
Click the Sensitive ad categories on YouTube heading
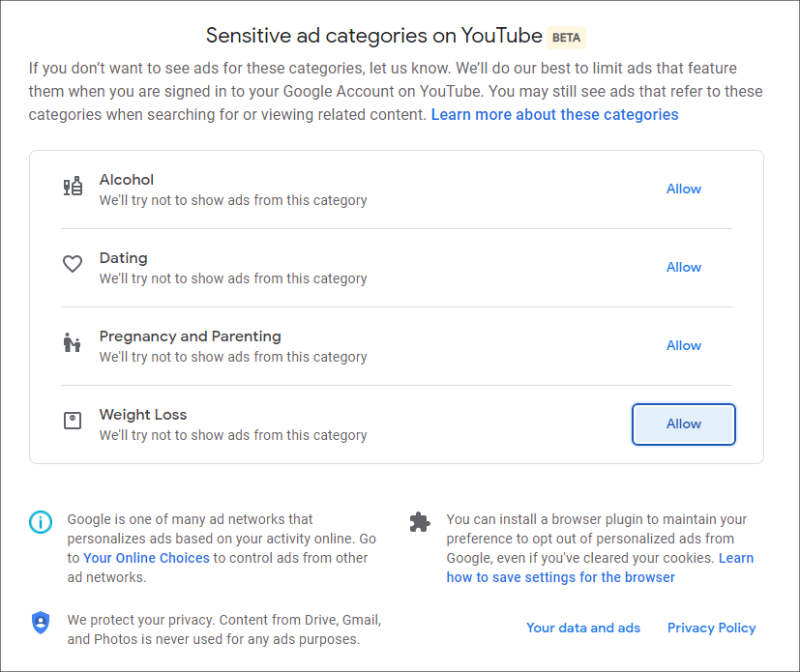(374, 36)
